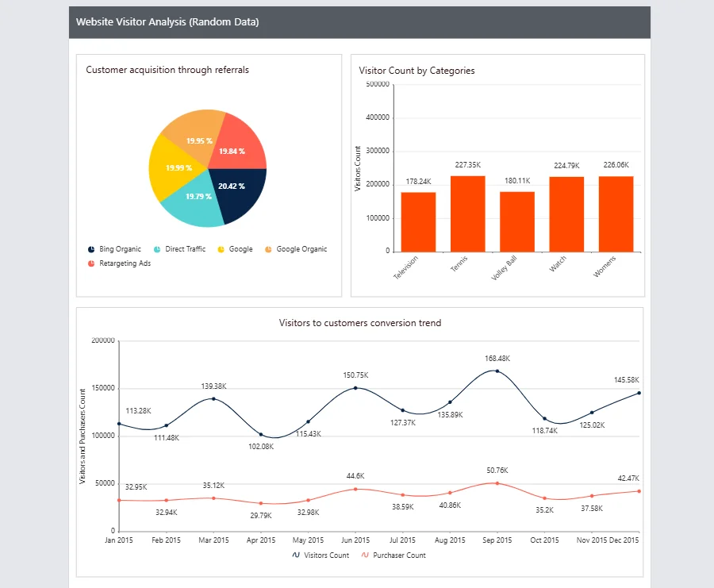Click the 29.79K data label
Image resolution: width=714 pixels, height=588 pixels.
coord(261,516)
